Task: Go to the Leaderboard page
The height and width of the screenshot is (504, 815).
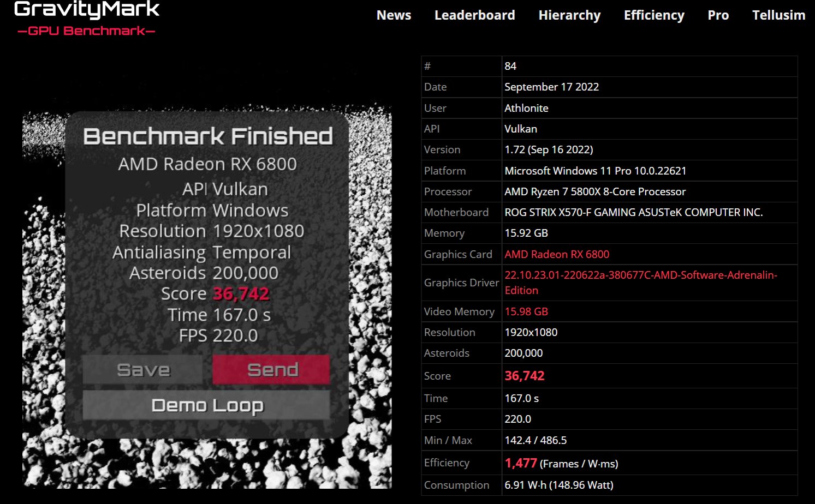Action: [474, 15]
